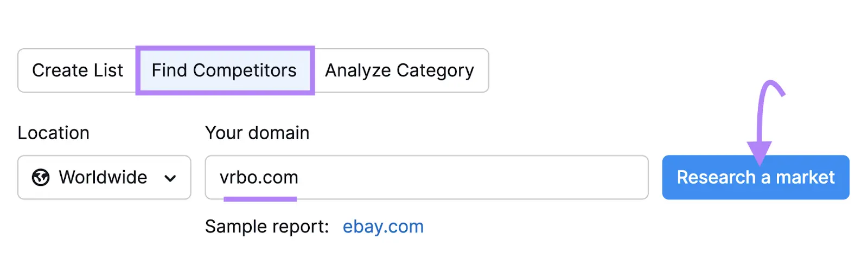Viewport: 868px width, 272px height.
Task: Click the Sample report label
Action: pyautogui.click(x=267, y=226)
